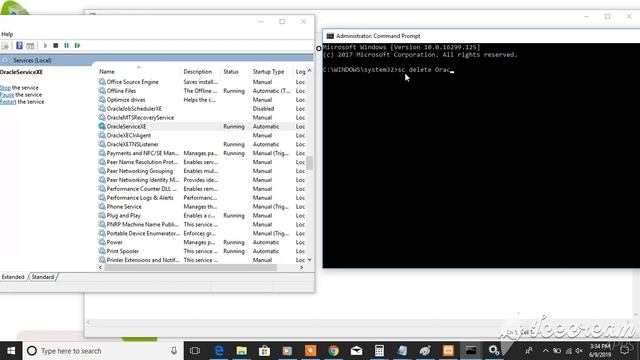Open the Windows Start menu

(11, 351)
